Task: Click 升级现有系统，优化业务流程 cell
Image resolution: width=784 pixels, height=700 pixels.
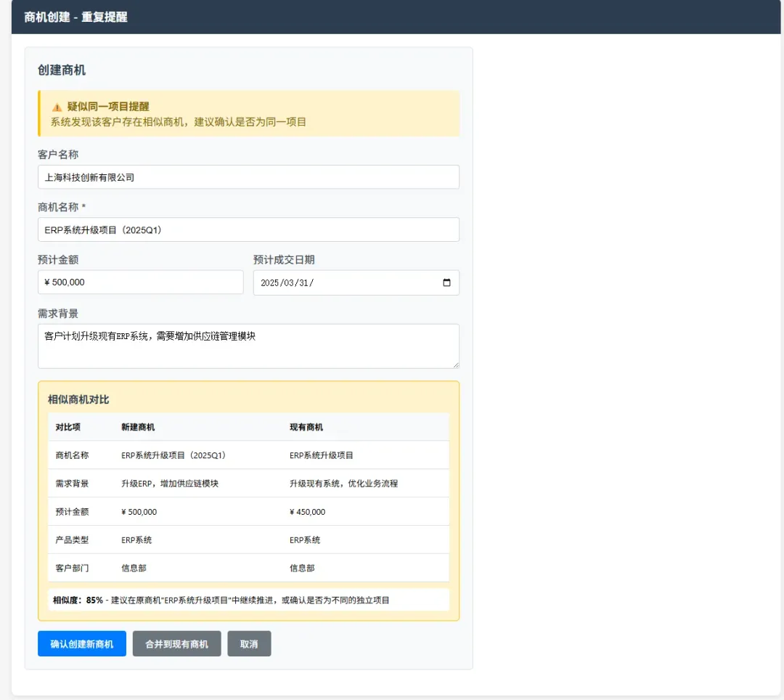Action: [x=343, y=484]
